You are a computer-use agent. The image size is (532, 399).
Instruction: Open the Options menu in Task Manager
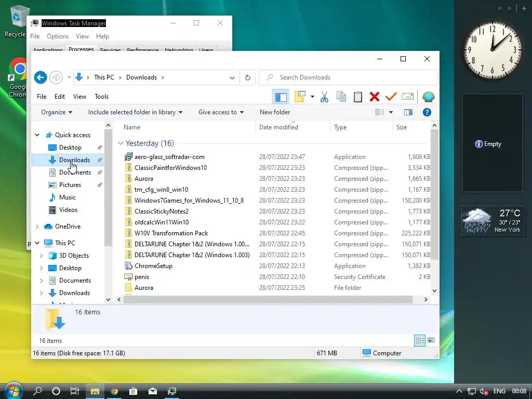coord(58,36)
